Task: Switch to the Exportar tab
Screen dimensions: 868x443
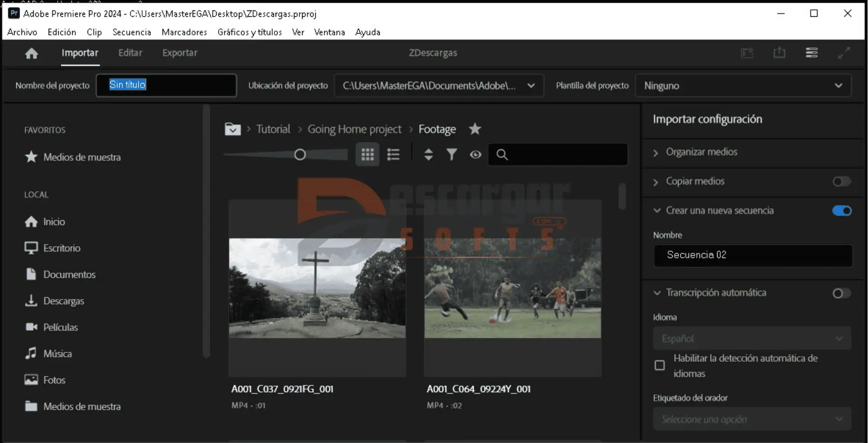Action: click(x=180, y=53)
